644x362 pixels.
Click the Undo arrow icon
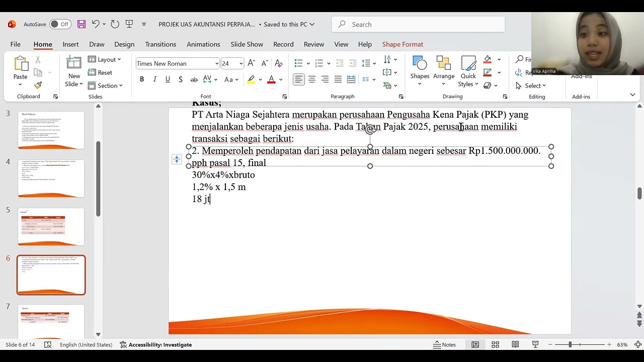coord(96,24)
